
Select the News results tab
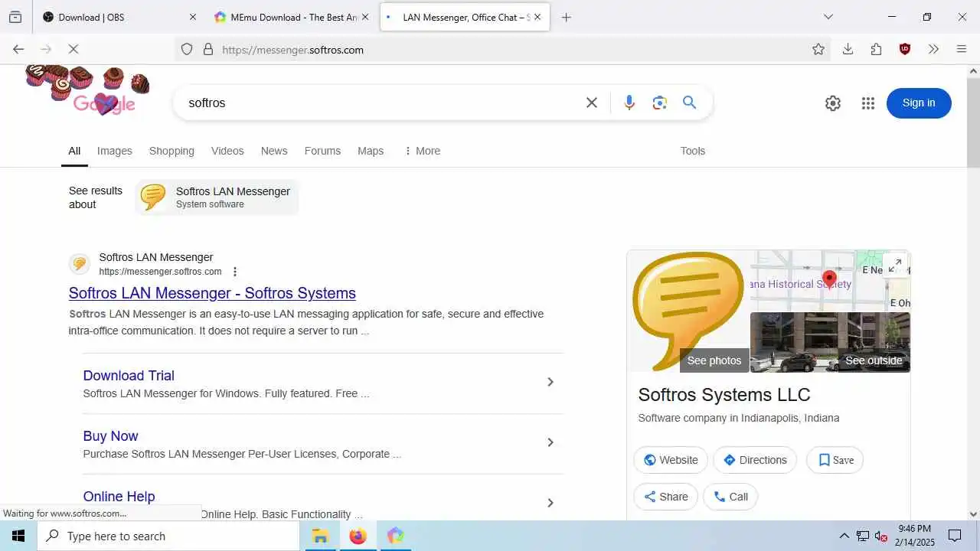coord(274,151)
